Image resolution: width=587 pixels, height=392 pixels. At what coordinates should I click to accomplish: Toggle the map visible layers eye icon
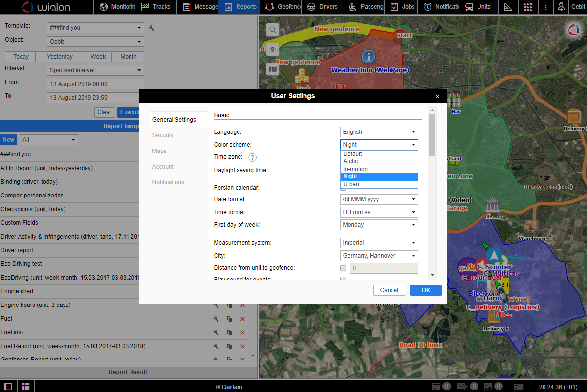pos(272,49)
